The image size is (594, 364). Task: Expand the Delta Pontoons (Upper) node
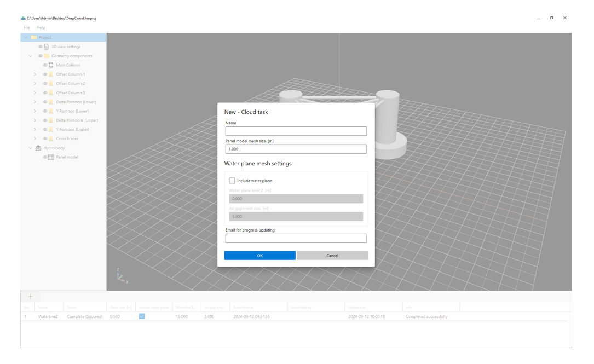[35, 120]
